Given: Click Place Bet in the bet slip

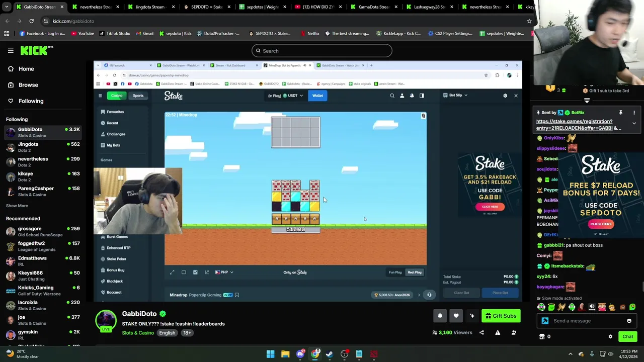Looking at the screenshot, I should (500, 293).
